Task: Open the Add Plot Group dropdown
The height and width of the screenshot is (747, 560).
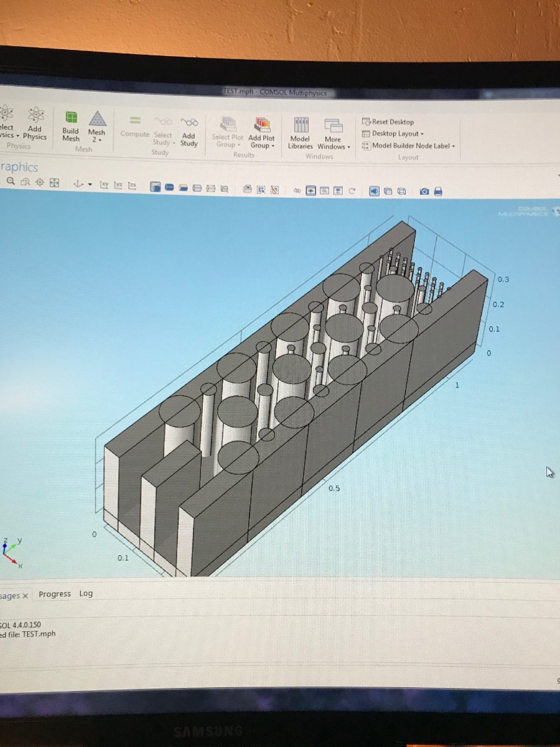Action: point(261,133)
